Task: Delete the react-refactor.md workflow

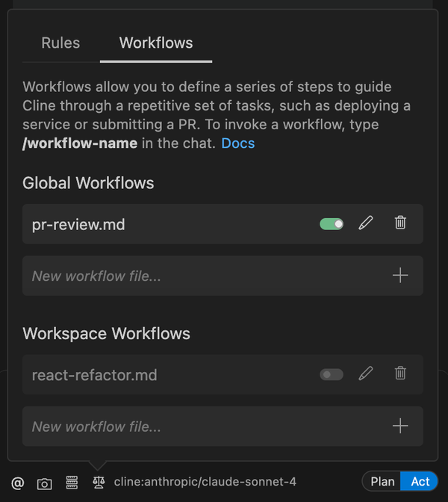Action: click(400, 374)
